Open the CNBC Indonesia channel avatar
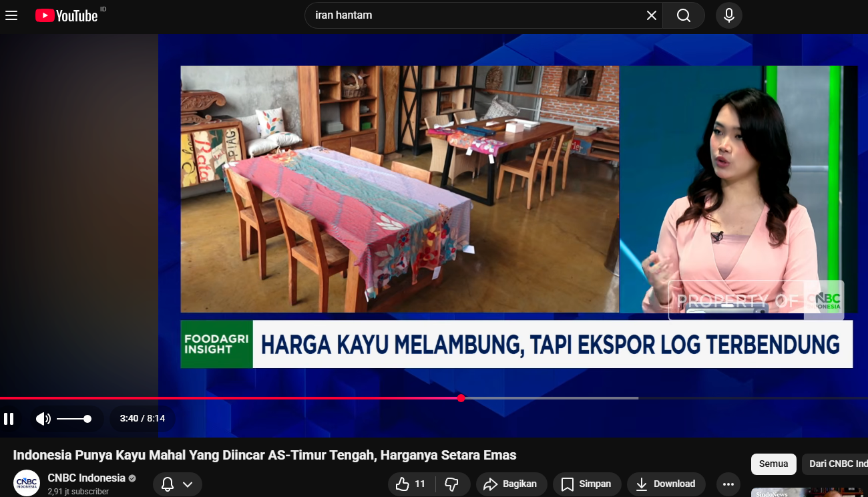This screenshot has width=868, height=497. pyautogui.click(x=27, y=483)
